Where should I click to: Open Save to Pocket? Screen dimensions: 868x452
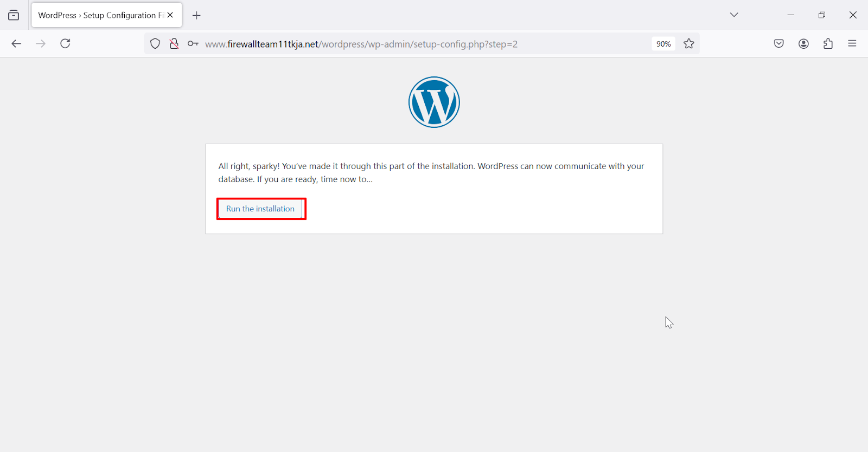779,44
